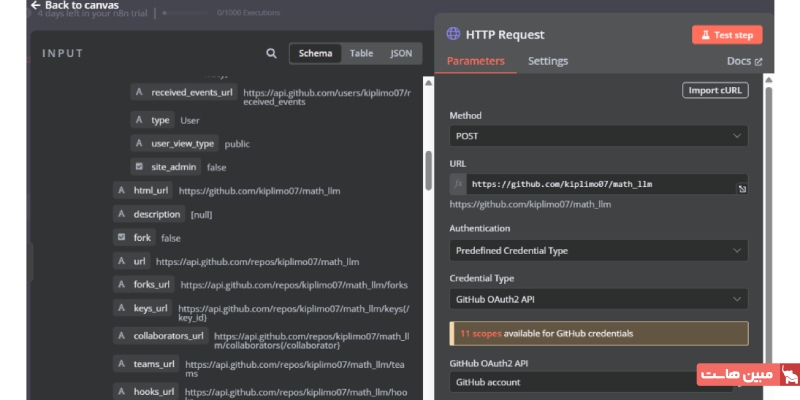800x400 pixels.
Task: Click the boolean icon beside fork
Action: pyautogui.click(x=121, y=237)
